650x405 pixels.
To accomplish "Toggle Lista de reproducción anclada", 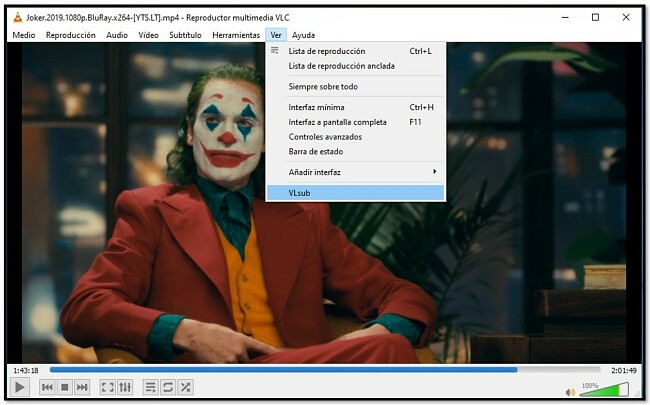I will coord(356,66).
